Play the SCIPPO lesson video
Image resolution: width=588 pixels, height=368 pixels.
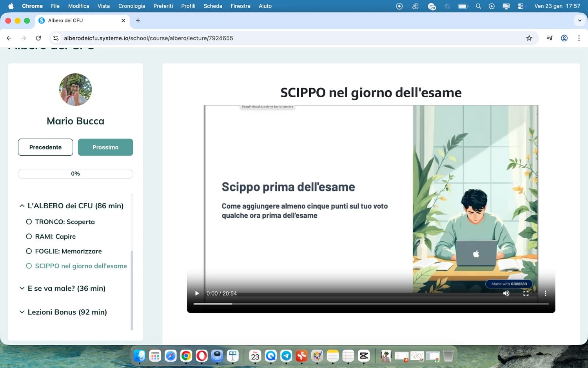pos(197,293)
